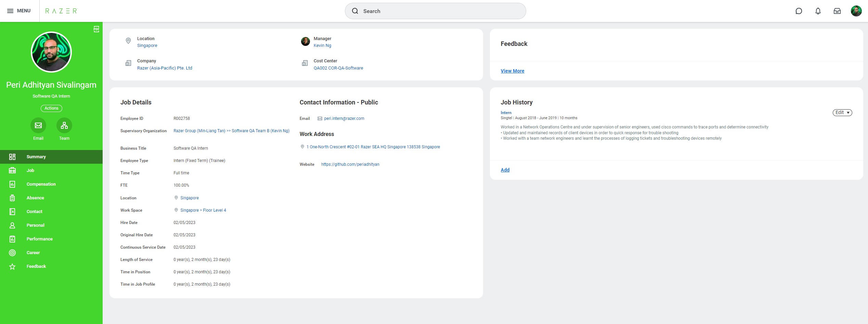Click the Peri Adhityan Sivalingam name heading
Screen dimensions: 868x324
click(x=51, y=85)
